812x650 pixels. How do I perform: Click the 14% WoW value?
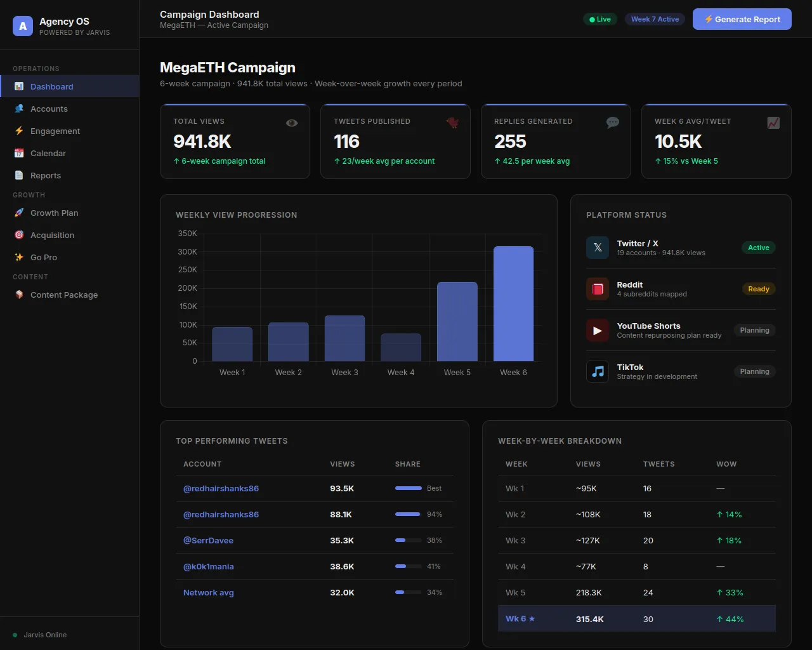click(729, 514)
